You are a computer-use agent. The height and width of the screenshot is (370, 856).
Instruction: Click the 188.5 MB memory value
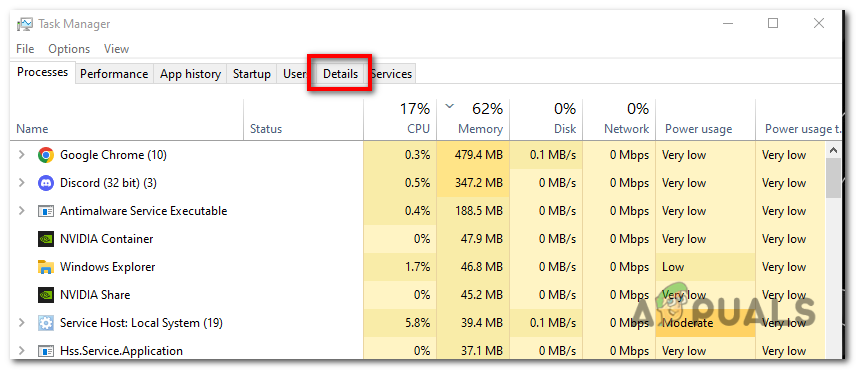click(478, 211)
